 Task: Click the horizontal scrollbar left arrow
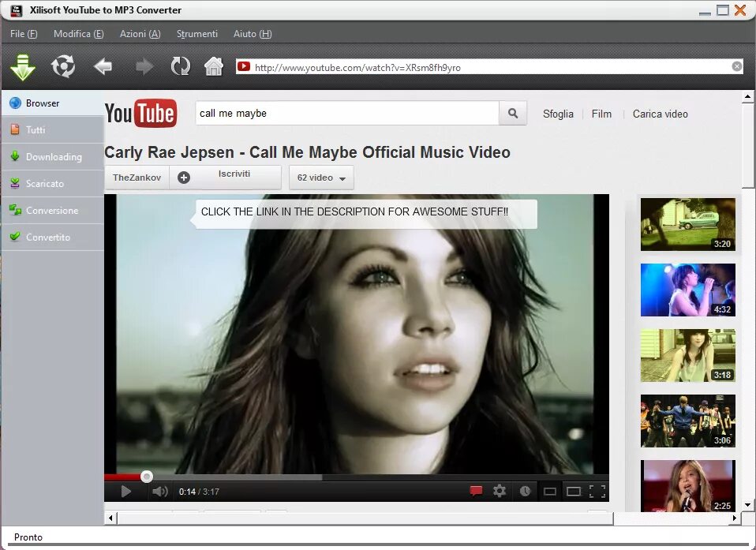click(111, 518)
